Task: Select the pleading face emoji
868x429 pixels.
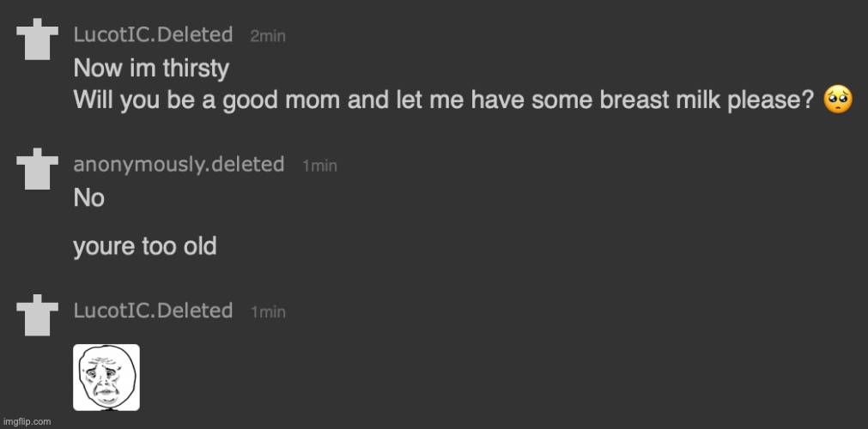Action: [x=838, y=100]
